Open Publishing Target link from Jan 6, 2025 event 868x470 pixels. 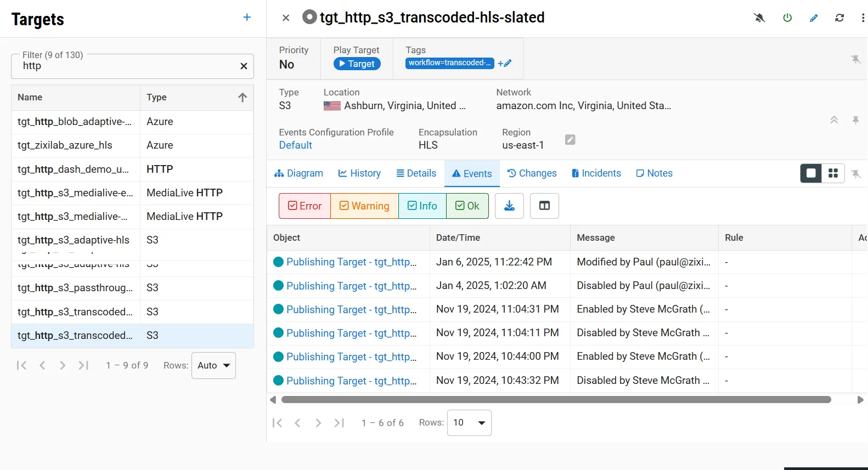351,262
